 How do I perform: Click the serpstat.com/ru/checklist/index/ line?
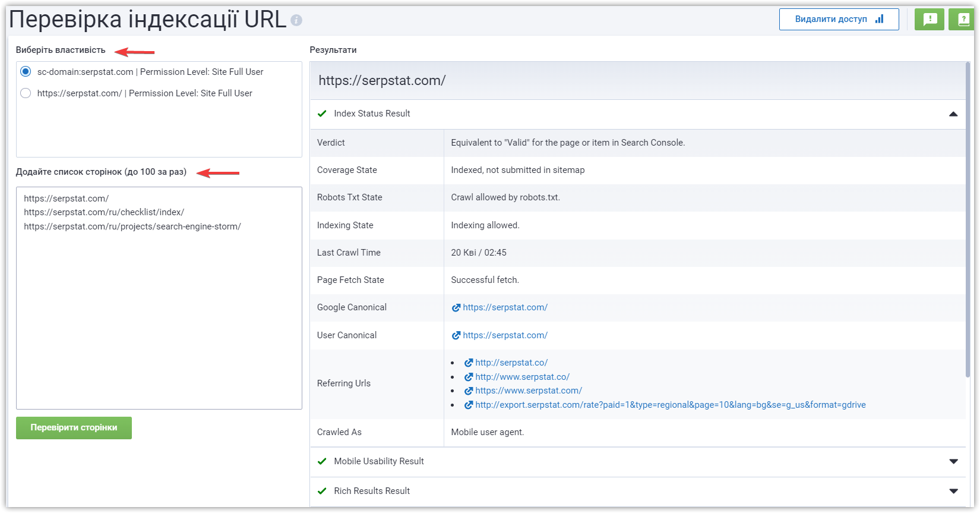tap(104, 212)
